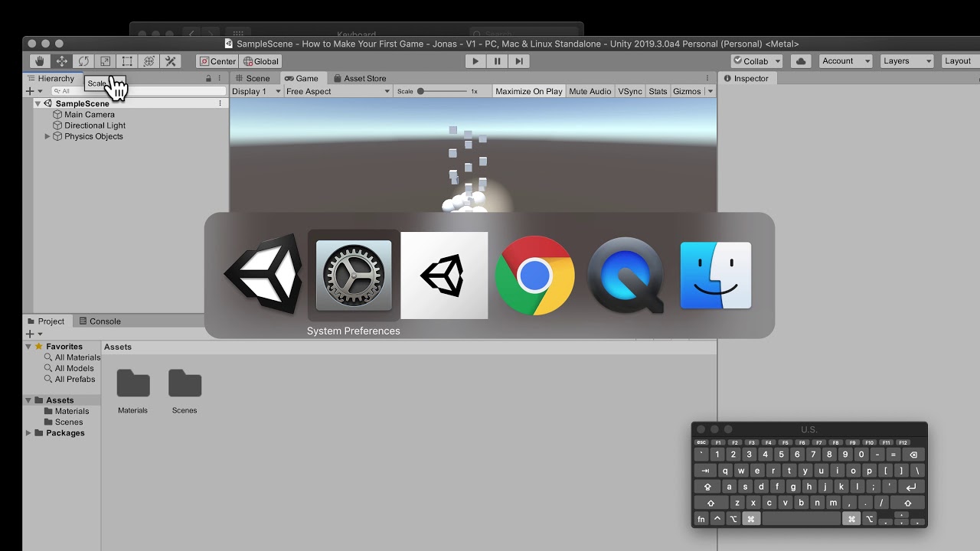
Task: Switch to the Scene tab
Action: [253, 78]
